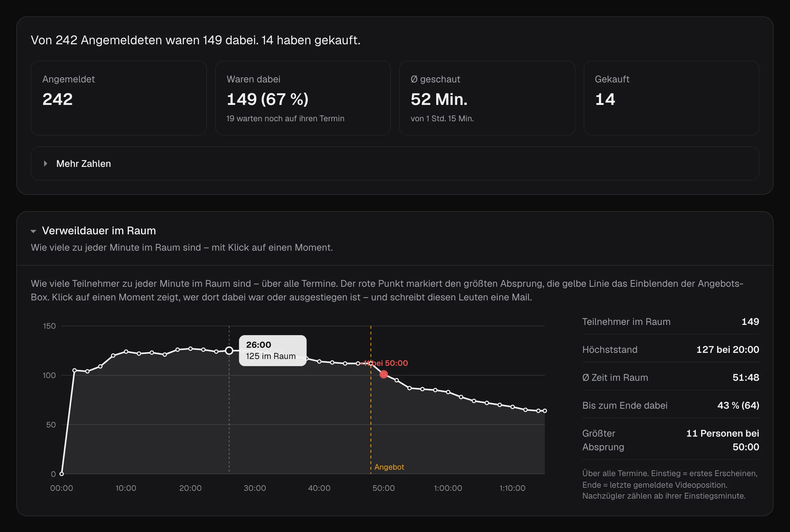790x532 pixels.
Task: Click the headline Von 242 Angemeldeten
Action: 195,40
